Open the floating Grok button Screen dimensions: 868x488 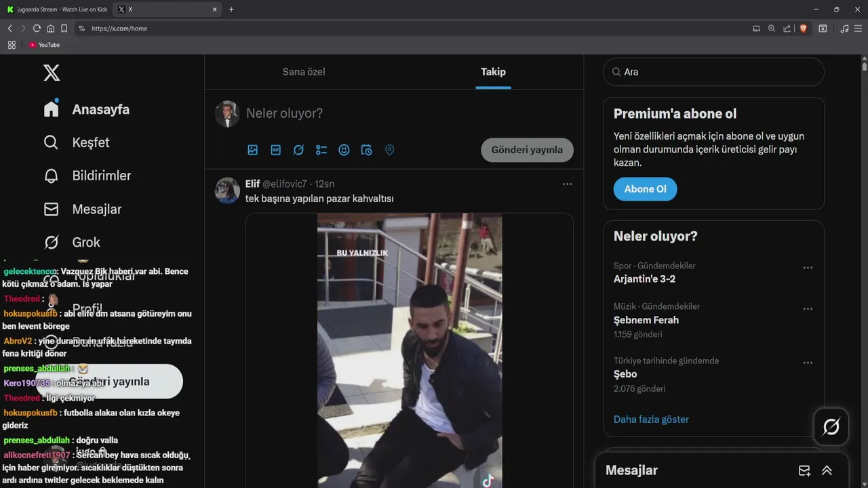pyautogui.click(x=831, y=426)
